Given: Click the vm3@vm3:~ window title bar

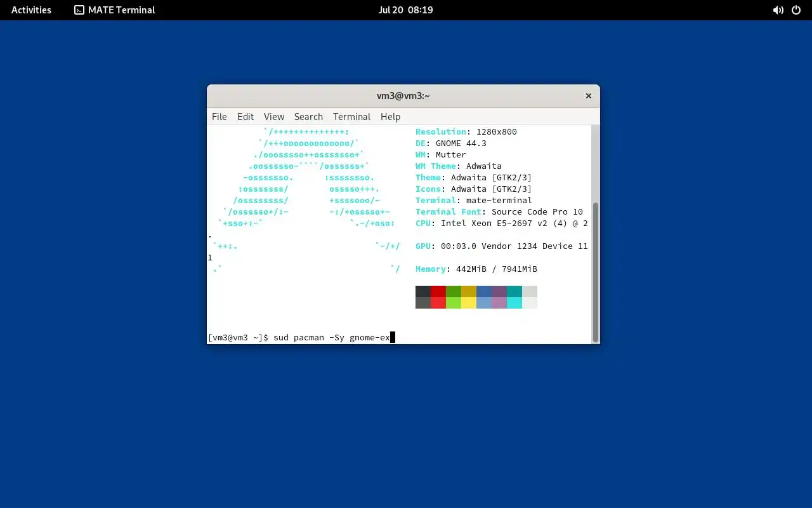Looking at the screenshot, I should (x=403, y=96).
